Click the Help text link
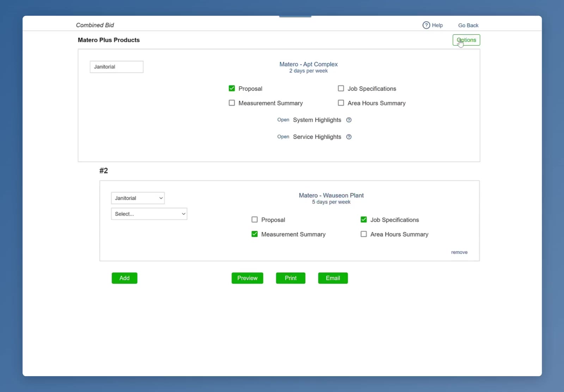Image resolution: width=564 pixels, height=392 pixels. 437,25
